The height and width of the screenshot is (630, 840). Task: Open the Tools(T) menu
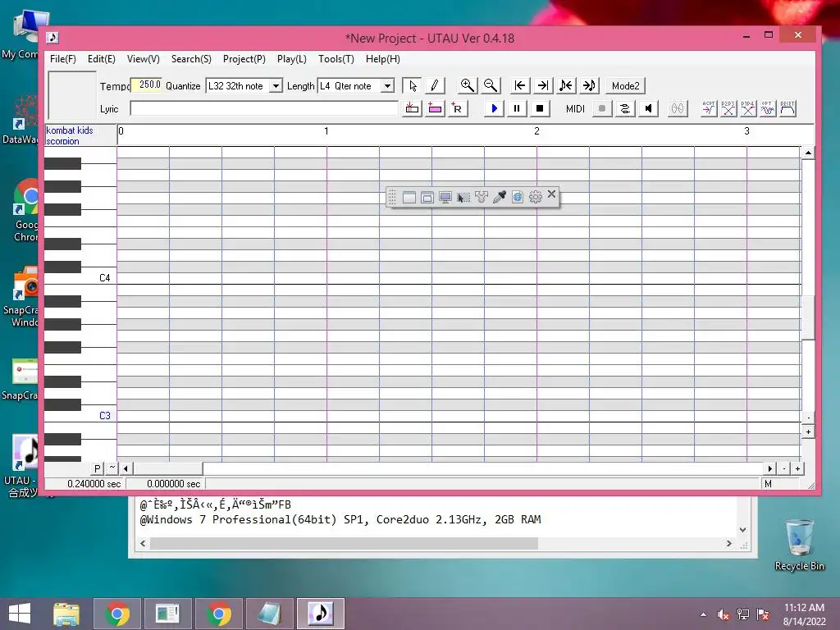tap(336, 59)
